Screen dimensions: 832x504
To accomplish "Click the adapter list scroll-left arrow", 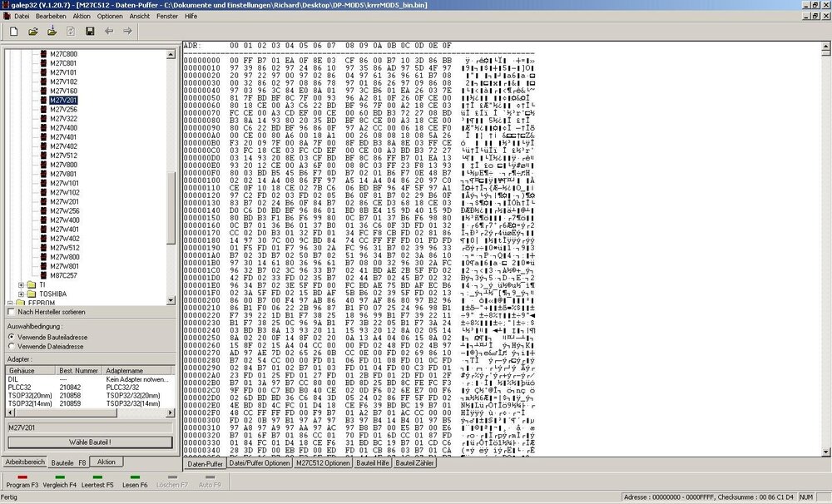I will (10, 413).
